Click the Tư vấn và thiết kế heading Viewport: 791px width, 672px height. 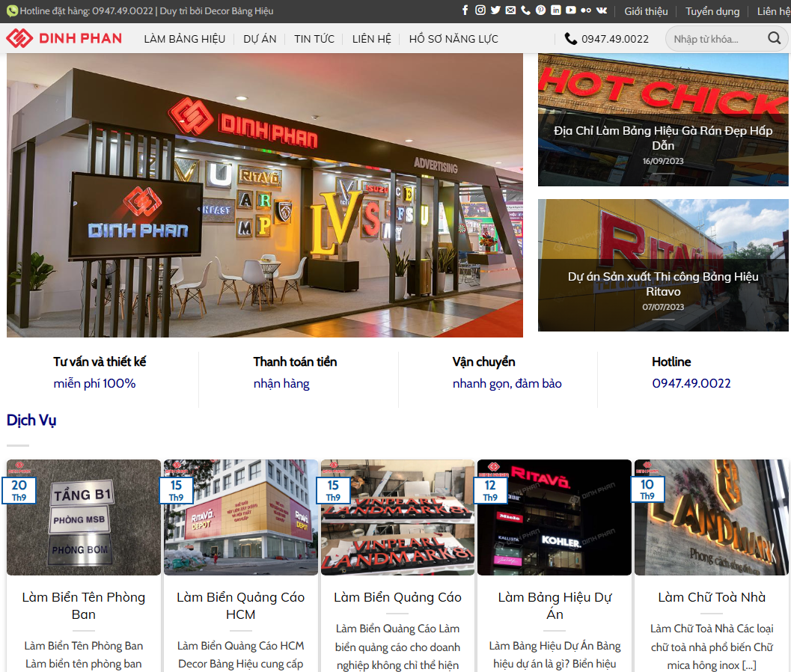[x=100, y=361]
